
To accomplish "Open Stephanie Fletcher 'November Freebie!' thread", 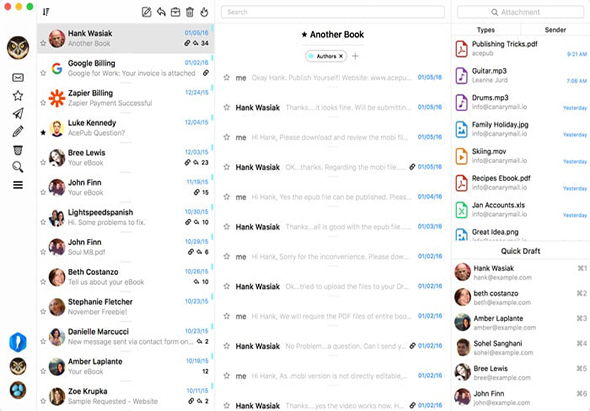I will (x=126, y=306).
